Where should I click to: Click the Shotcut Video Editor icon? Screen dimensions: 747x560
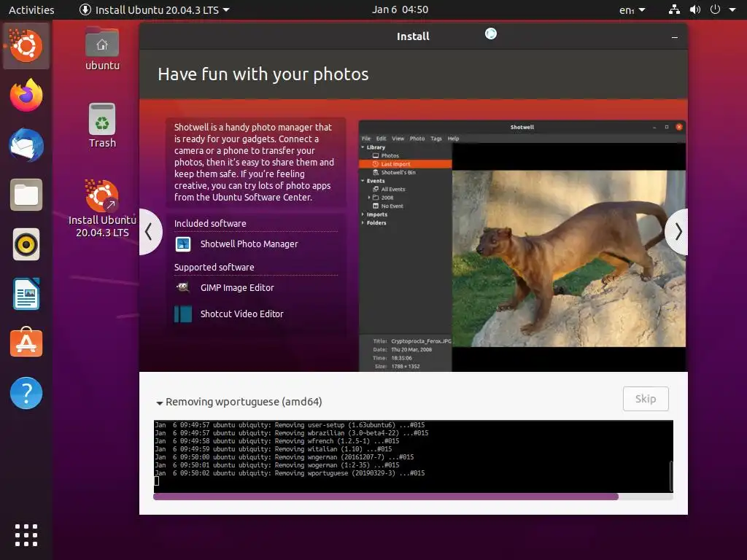pos(183,314)
